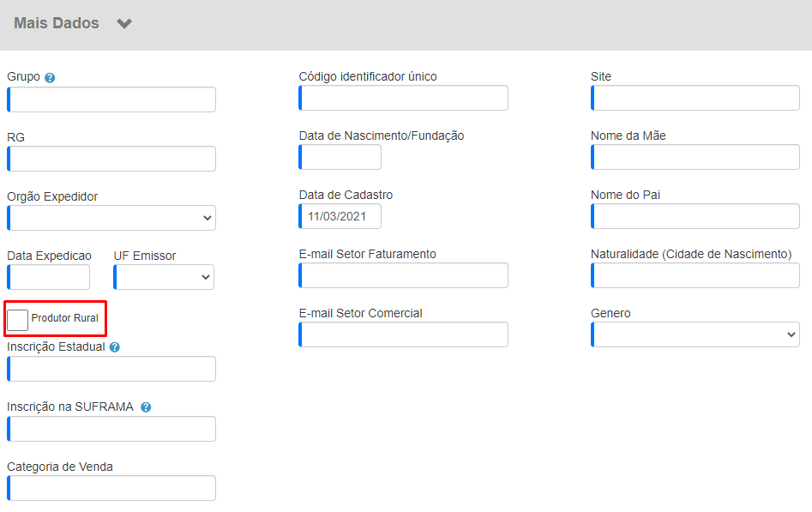
Task: Select the Naturalidade input field
Action: pos(695,275)
